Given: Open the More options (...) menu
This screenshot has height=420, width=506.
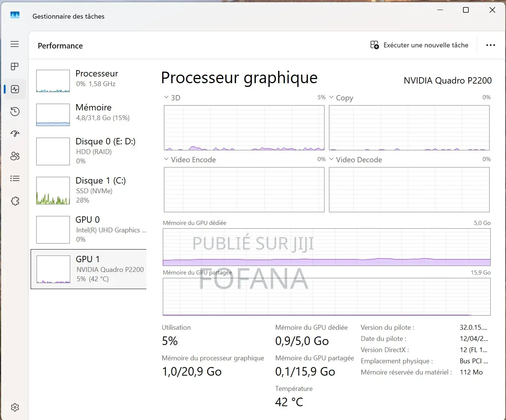Looking at the screenshot, I should click(x=490, y=45).
